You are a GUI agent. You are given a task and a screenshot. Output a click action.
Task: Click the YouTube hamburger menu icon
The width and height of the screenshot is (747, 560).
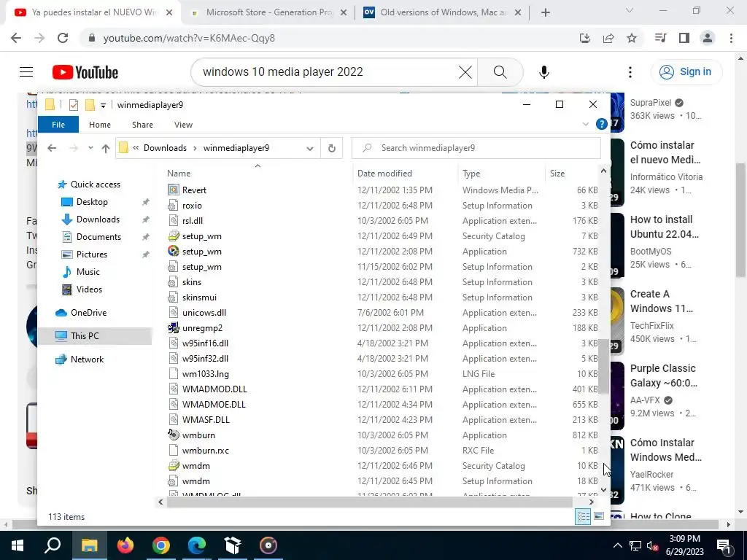(26, 72)
